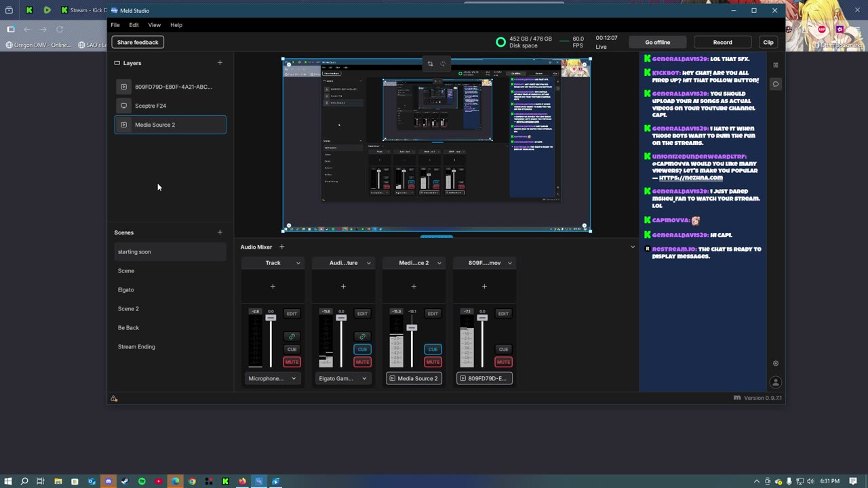Open Firefox from the Windows taskbar
Image resolution: width=868 pixels, height=488 pixels.
242,481
